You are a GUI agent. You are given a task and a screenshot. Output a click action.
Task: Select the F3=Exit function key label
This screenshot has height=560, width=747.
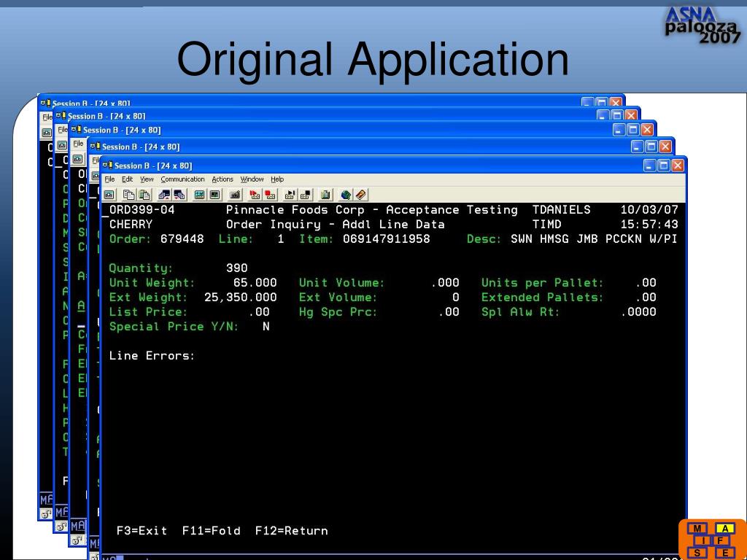(142, 531)
